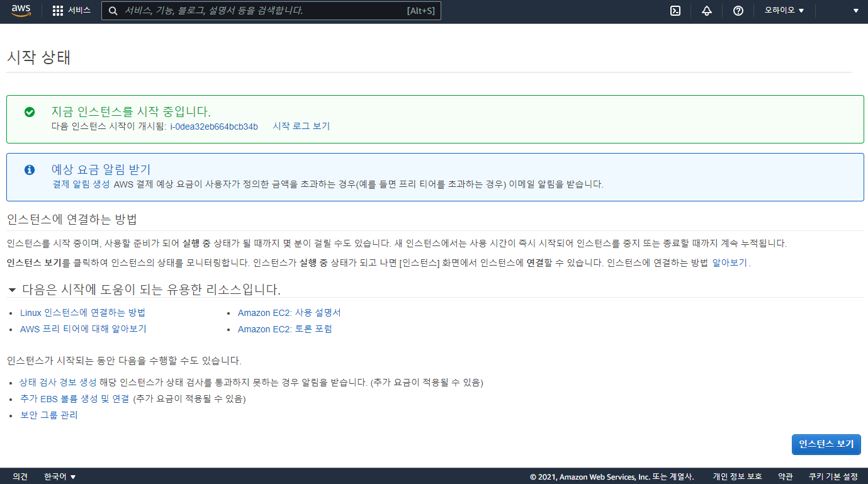868x484 pixels.
Task: Open AWS 프리 티어에 대해 알아보기 link
Action: [x=83, y=329]
